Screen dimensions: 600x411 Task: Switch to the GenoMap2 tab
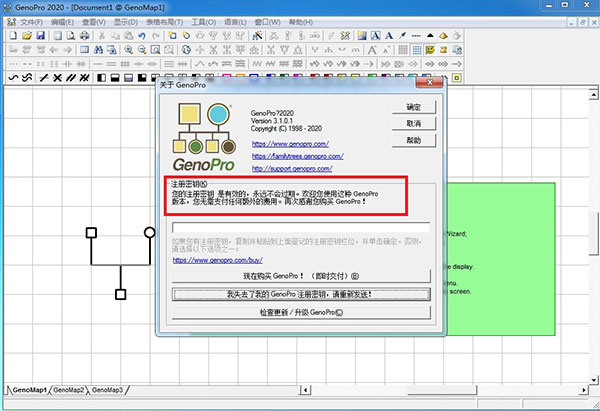point(68,390)
